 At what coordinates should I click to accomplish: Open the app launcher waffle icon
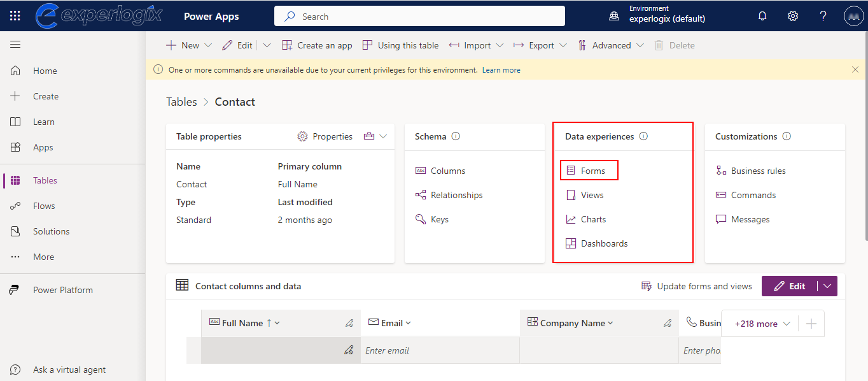(x=15, y=16)
